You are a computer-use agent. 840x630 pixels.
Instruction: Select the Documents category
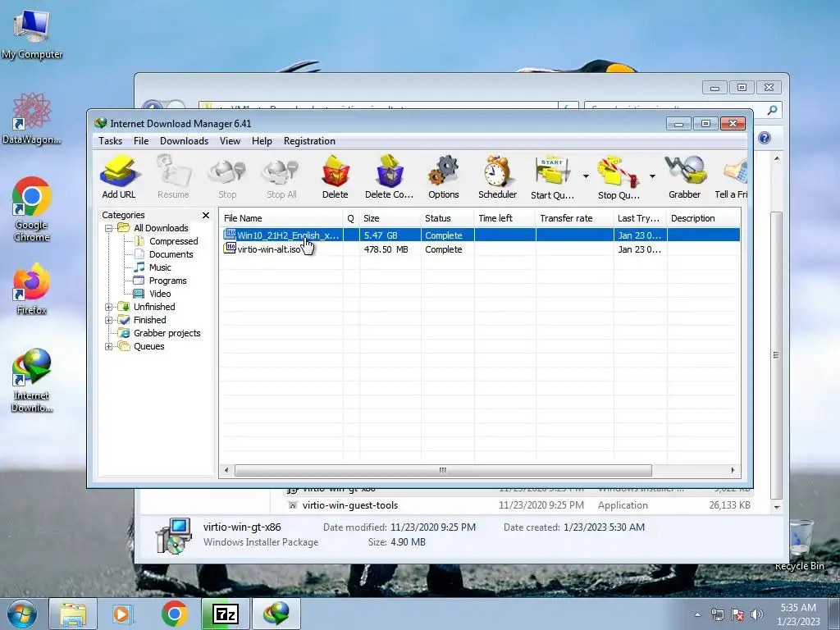point(171,254)
